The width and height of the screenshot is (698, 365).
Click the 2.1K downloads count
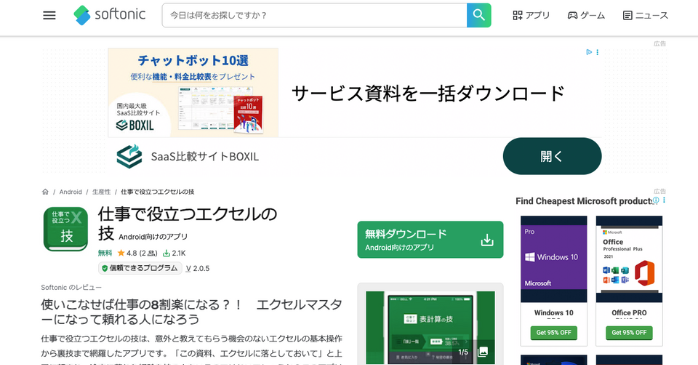174,253
